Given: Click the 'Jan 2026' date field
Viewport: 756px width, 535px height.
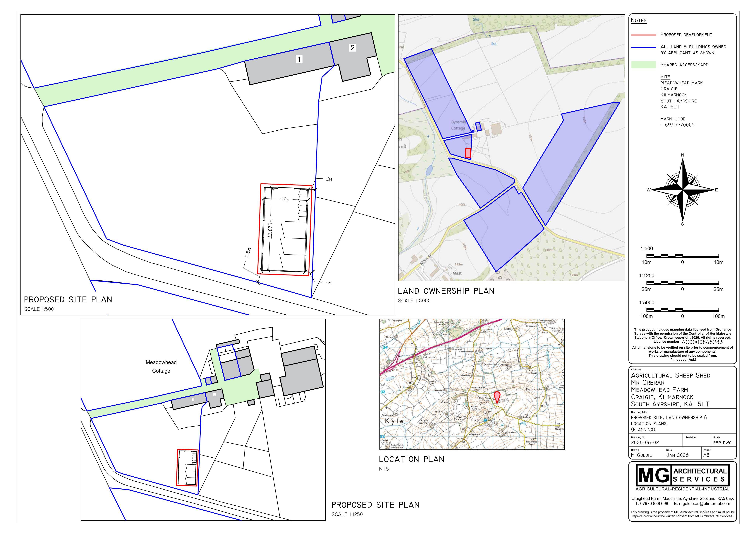Looking at the screenshot, I should [677, 455].
